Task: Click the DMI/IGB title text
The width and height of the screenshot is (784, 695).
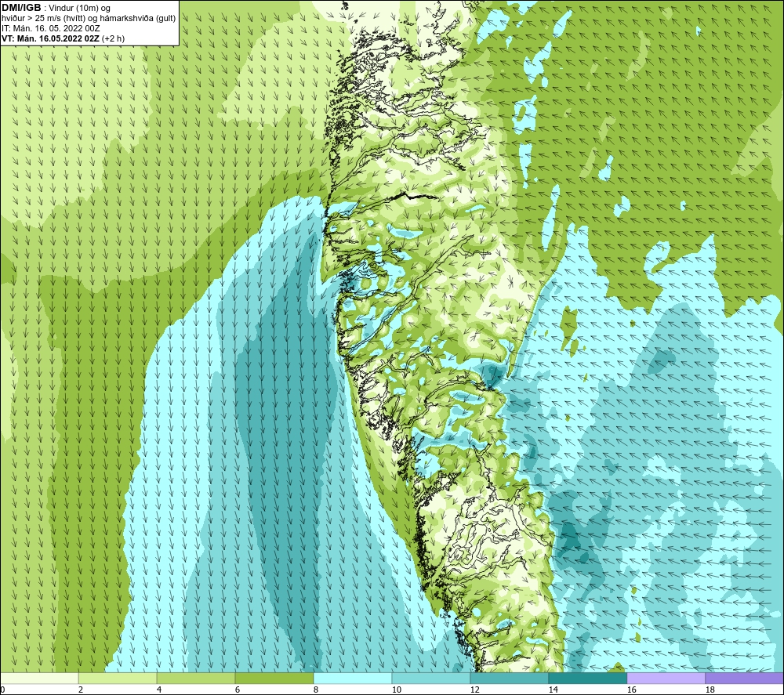Action: tap(21, 8)
